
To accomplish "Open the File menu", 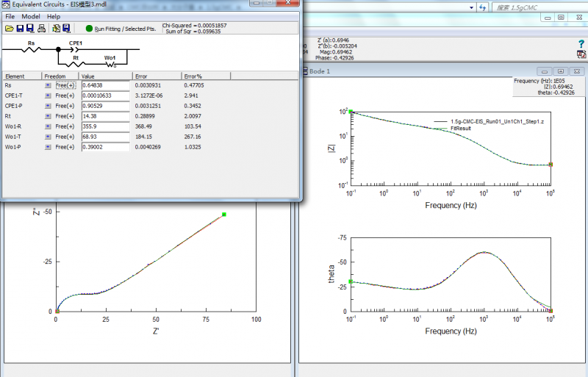I will (10, 16).
